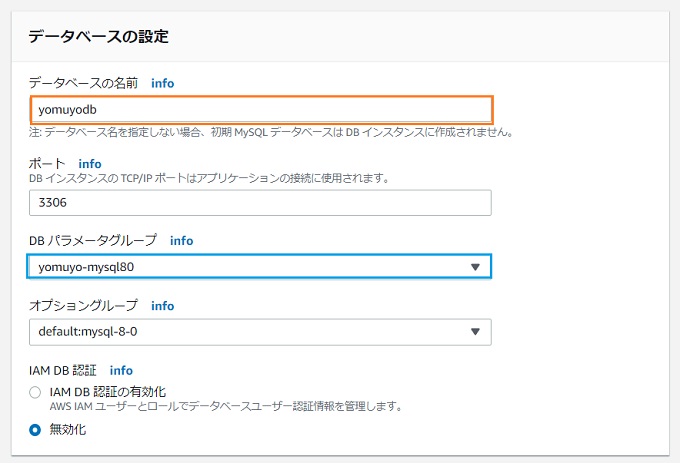
Task: Click the arrow icon on the option group selector
Action: tap(475, 332)
